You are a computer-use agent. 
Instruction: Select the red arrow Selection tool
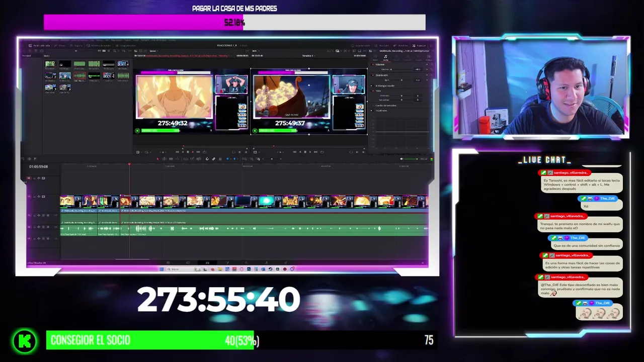(x=157, y=159)
